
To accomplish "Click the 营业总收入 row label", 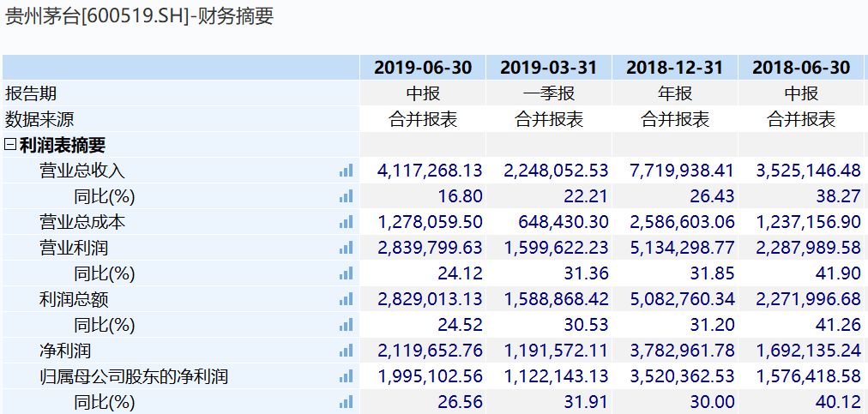I will point(82,171).
